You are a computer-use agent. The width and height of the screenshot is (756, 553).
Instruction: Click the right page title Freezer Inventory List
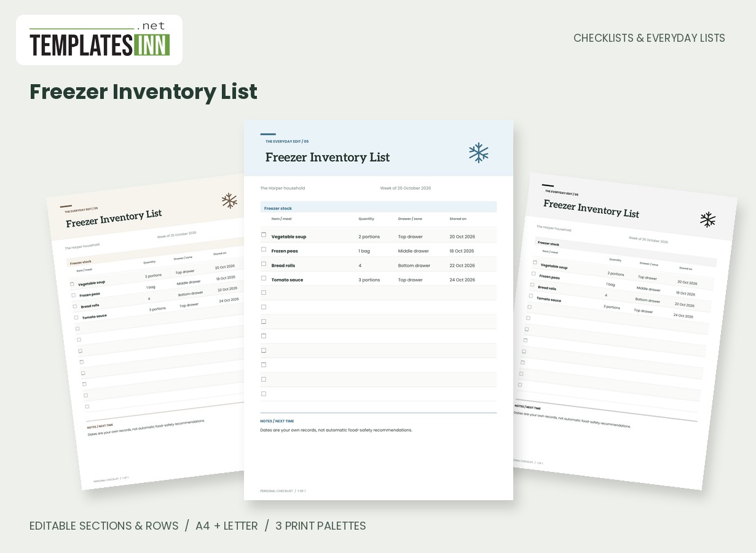[591, 209]
